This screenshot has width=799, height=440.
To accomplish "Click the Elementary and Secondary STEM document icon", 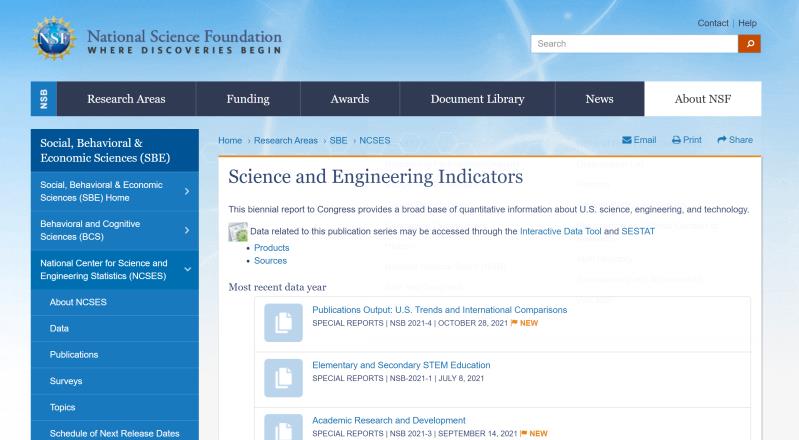I will coord(282,375).
